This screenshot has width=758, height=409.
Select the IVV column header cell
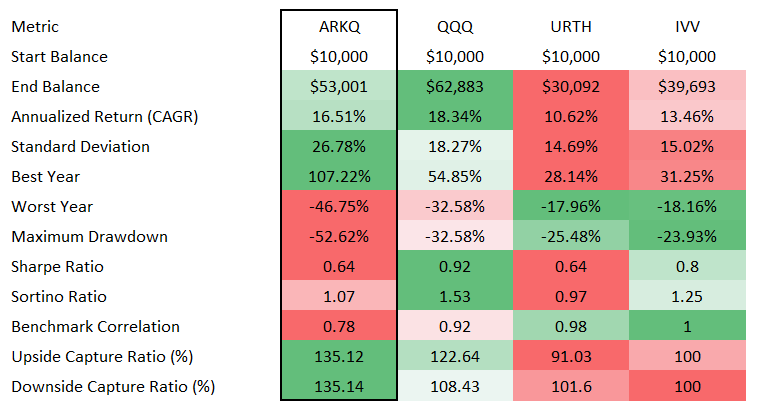688,25
